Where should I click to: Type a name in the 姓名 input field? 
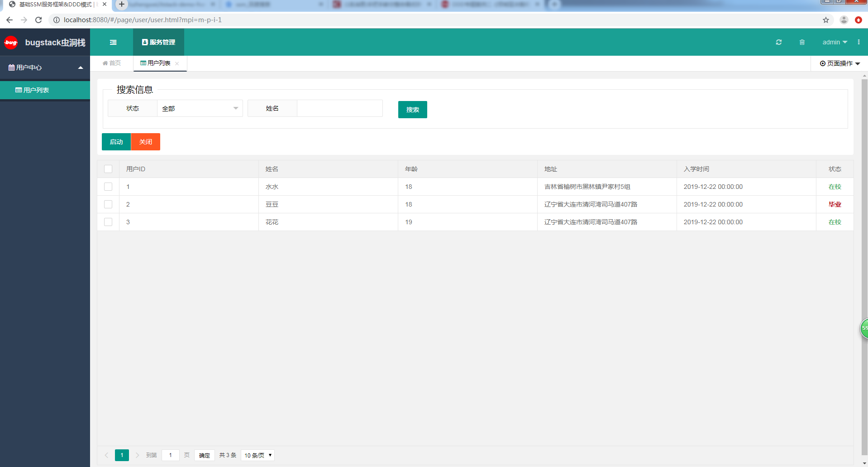(339, 108)
